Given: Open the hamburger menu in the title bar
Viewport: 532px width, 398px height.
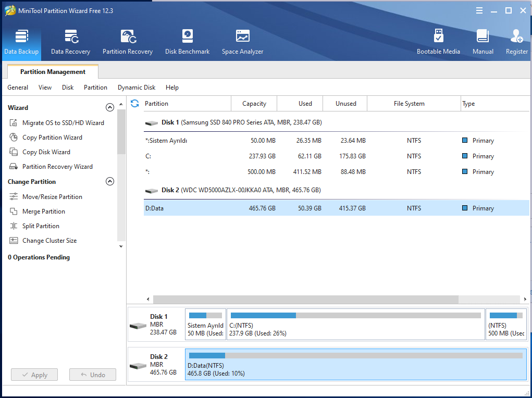Looking at the screenshot, I should pyautogui.click(x=479, y=10).
